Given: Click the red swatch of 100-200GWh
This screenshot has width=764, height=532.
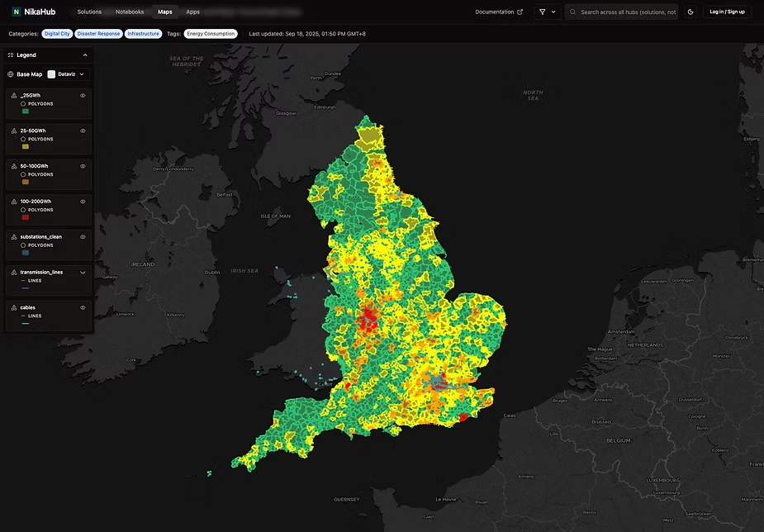Looking at the screenshot, I should 26,217.
